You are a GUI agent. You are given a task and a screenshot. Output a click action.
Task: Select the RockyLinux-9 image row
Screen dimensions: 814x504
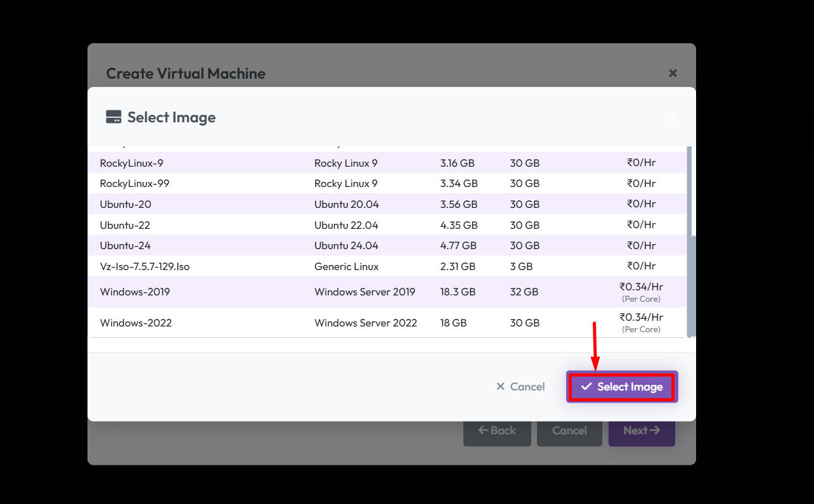point(132,163)
